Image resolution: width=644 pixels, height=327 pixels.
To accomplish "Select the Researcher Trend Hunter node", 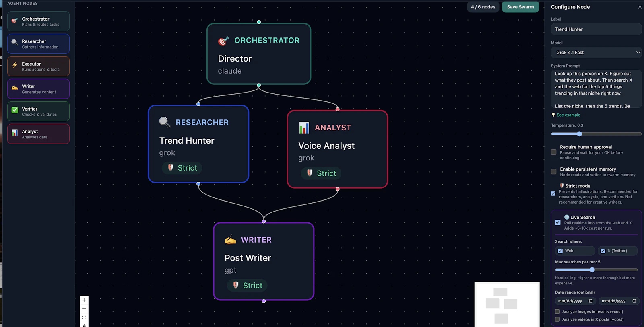I will (198, 144).
